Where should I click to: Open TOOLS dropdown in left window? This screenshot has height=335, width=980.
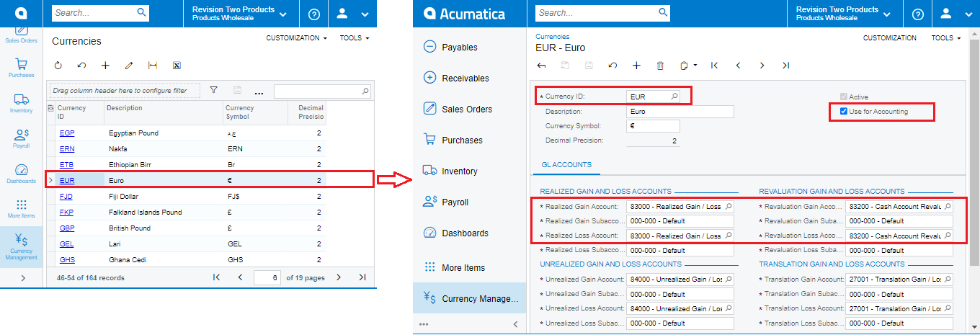[x=355, y=37]
